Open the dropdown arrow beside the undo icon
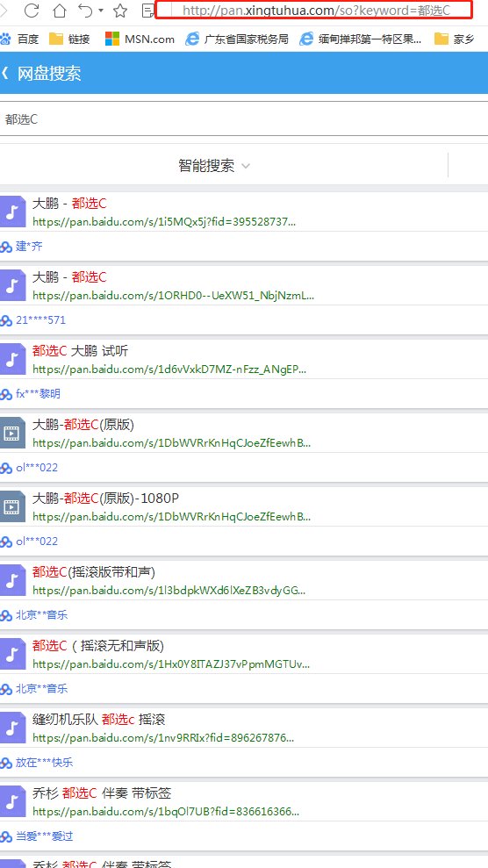The height and width of the screenshot is (868, 488). pos(101,10)
